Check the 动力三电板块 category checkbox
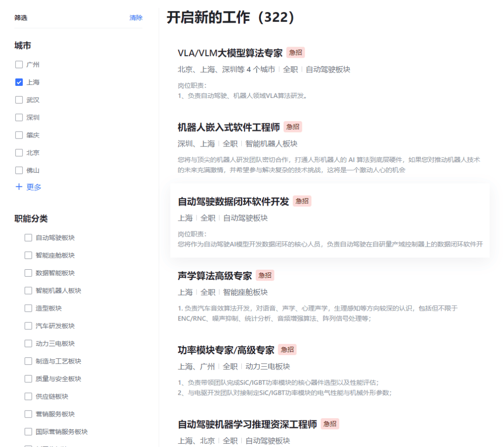 (x=28, y=343)
